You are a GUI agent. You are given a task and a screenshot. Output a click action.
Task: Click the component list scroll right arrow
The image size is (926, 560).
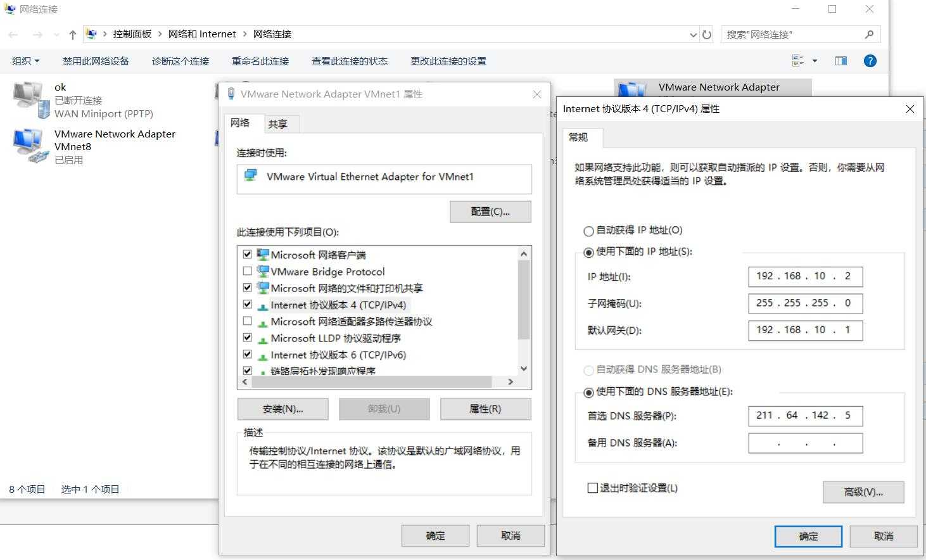coord(511,382)
